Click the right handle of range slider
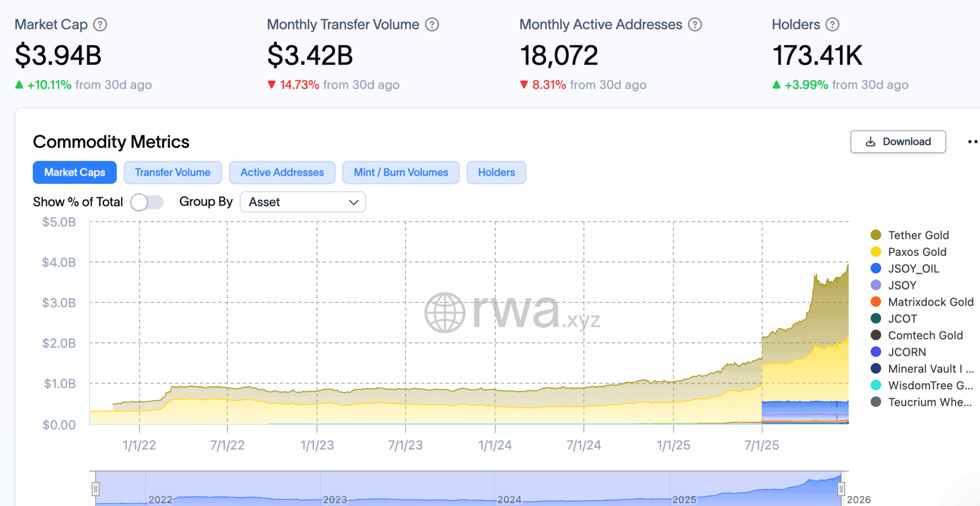 coord(841,489)
